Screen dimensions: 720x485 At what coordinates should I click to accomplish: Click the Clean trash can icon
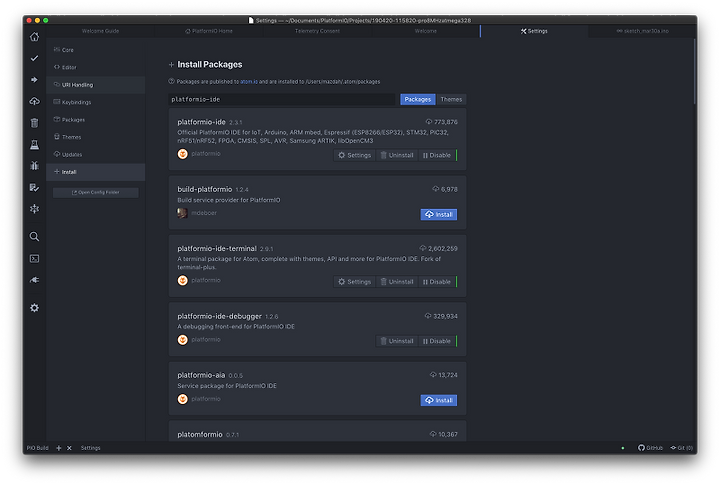(34, 123)
